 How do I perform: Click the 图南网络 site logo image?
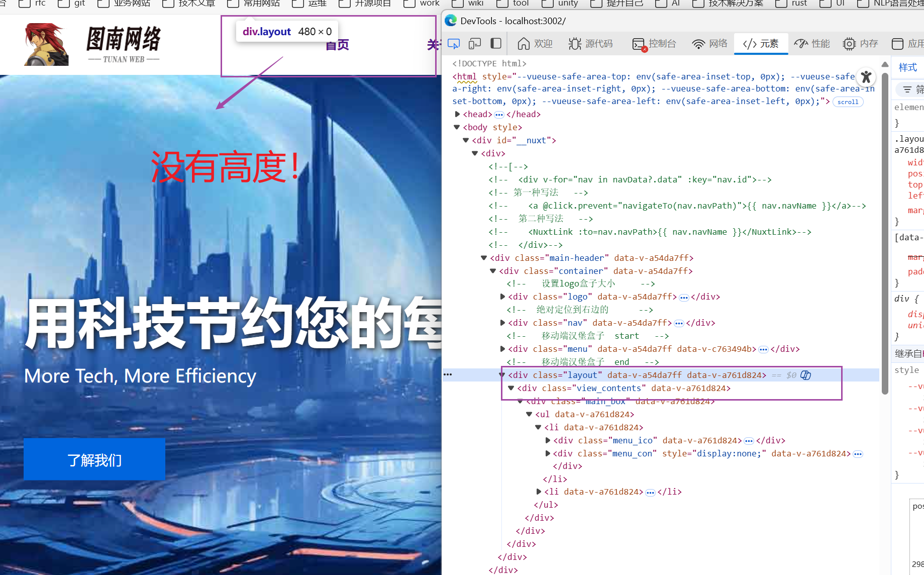93,44
